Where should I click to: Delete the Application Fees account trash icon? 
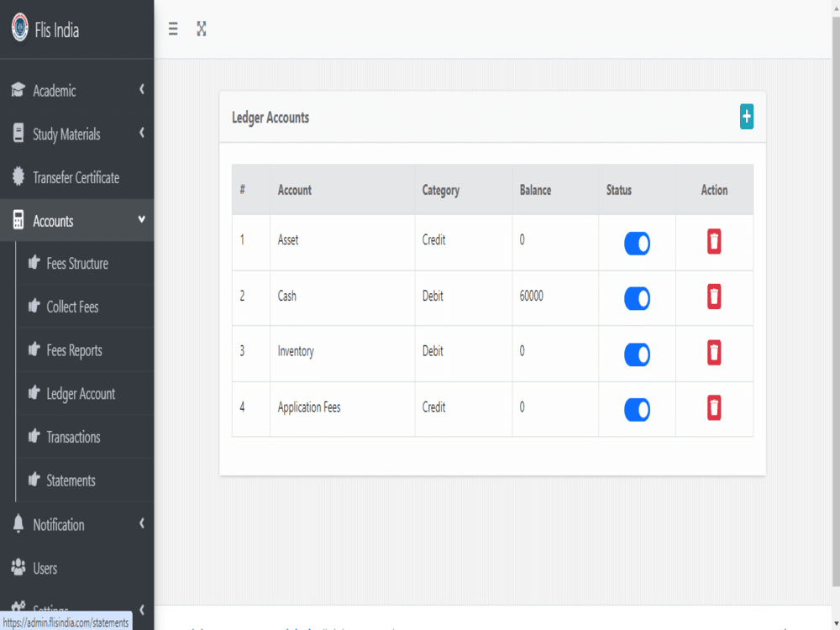(714, 407)
